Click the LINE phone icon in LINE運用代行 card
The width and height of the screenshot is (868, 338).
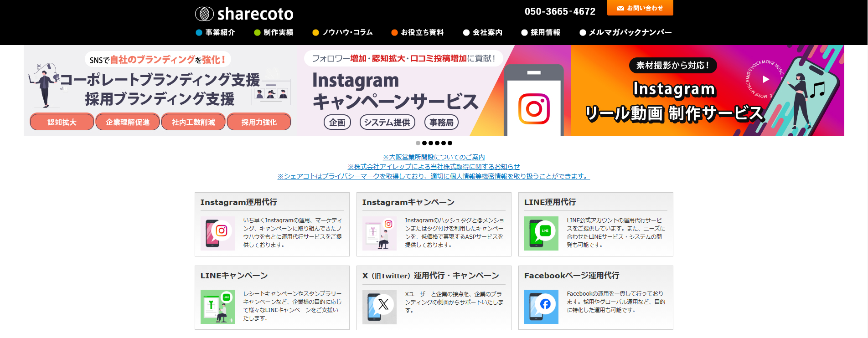(541, 233)
